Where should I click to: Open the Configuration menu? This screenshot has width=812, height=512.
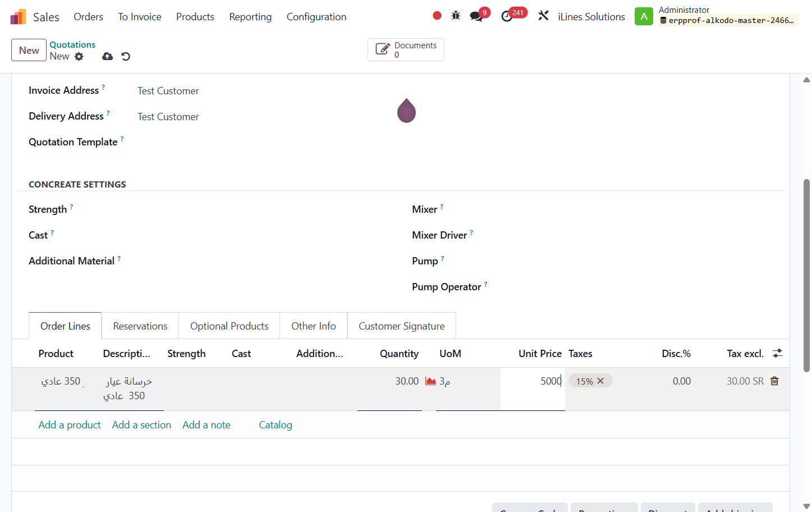coord(316,17)
